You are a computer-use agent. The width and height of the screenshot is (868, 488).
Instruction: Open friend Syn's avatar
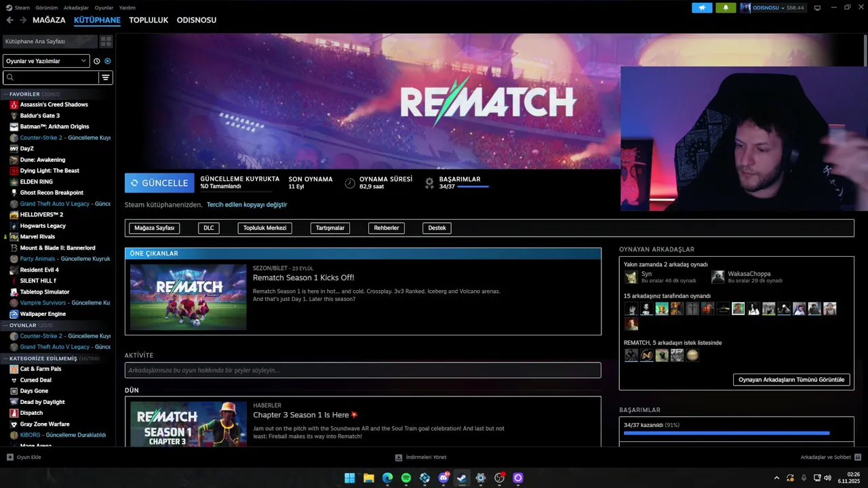[631, 277]
